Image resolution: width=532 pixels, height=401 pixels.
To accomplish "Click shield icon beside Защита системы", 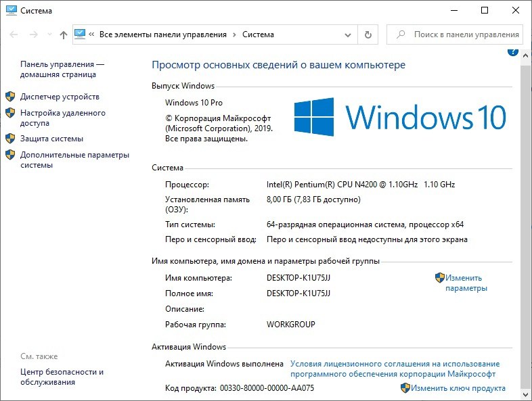I will [10, 139].
